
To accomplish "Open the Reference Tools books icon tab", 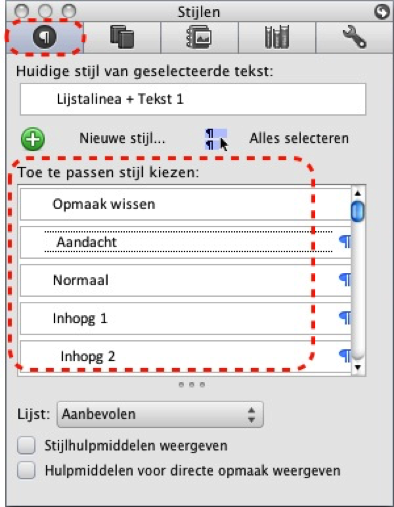I will 277,37.
